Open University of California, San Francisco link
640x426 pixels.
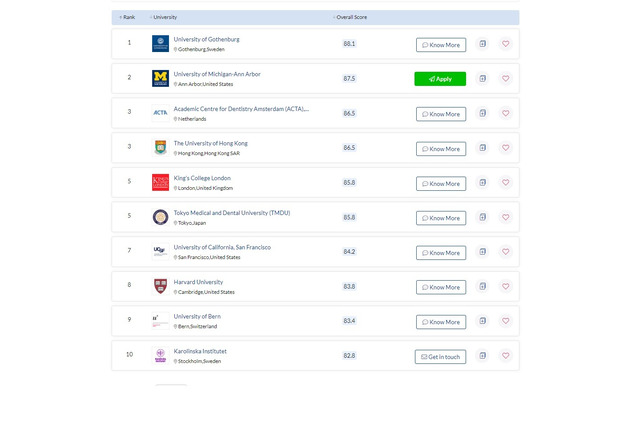coord(222,247)
